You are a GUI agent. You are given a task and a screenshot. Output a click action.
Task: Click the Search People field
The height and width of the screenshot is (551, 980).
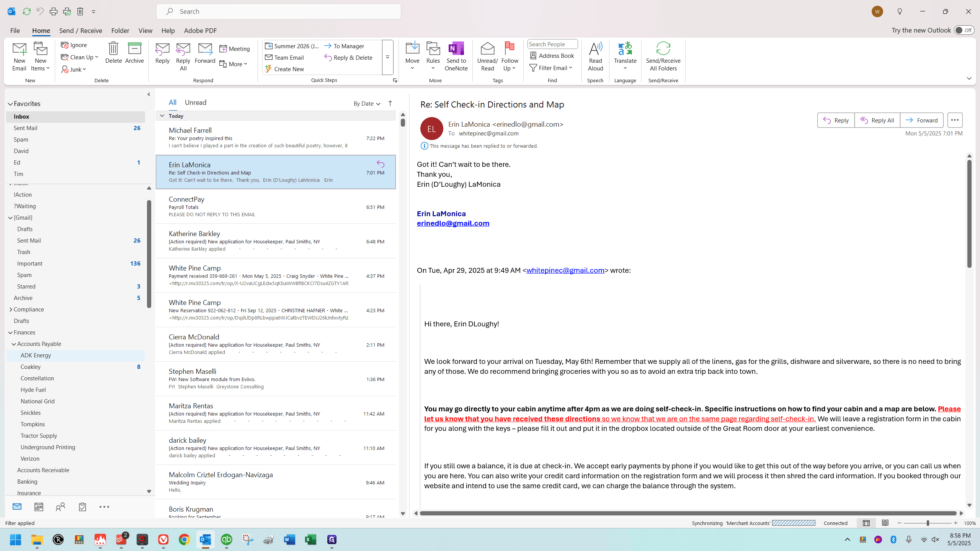pyautogui.click(x=552, y=44)
